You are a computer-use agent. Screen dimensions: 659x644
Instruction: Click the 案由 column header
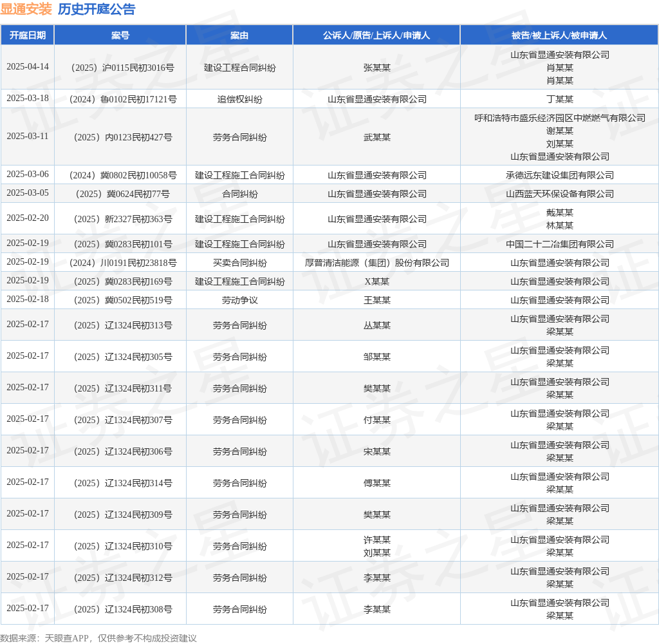(x=239, y=35)
